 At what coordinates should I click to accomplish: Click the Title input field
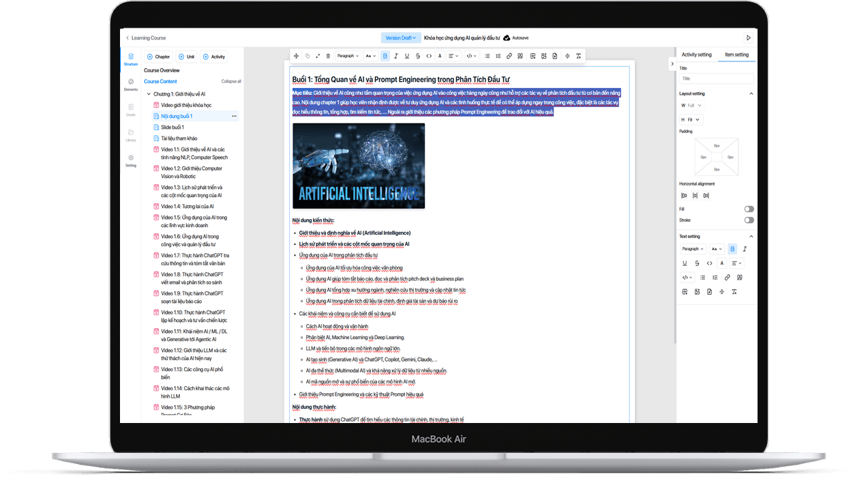717,78
